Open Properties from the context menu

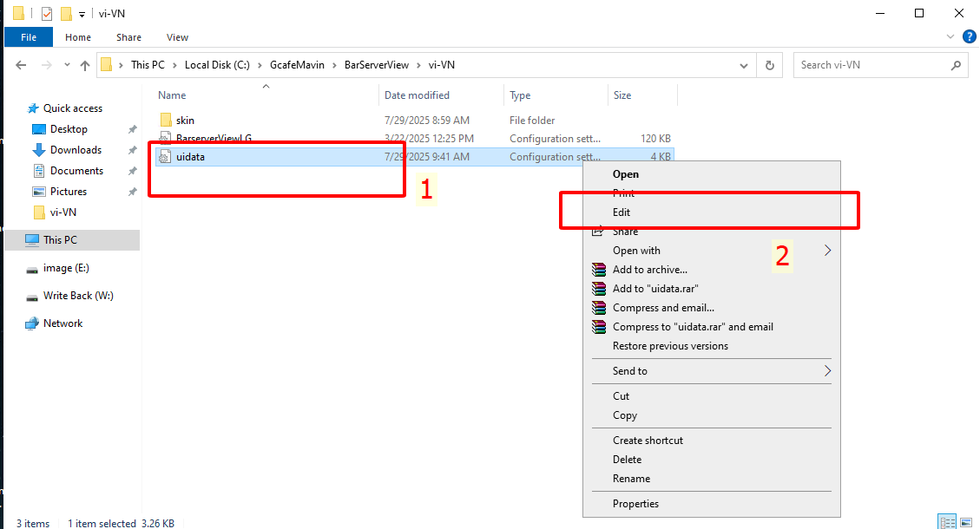coord(711,504)
